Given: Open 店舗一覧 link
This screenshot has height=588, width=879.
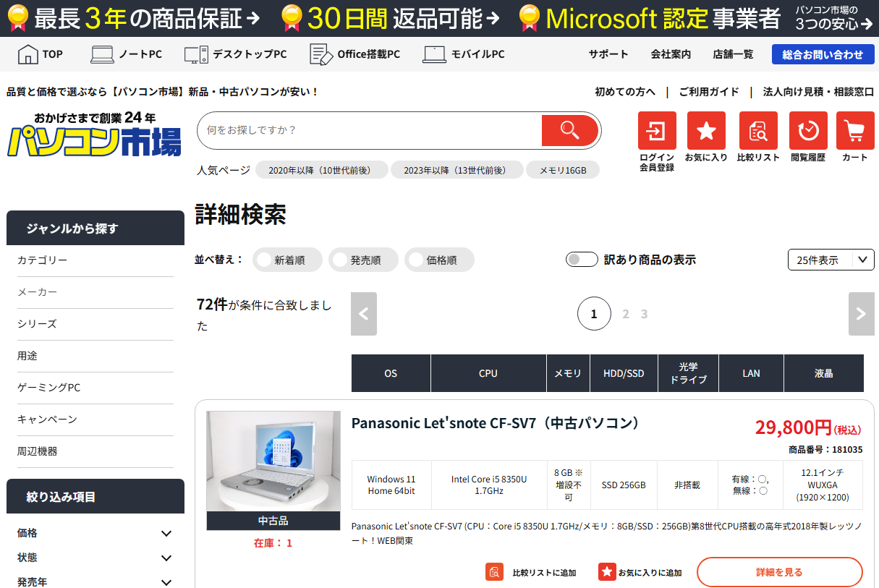Looking at the screenshot, I should tap(733, 54).
